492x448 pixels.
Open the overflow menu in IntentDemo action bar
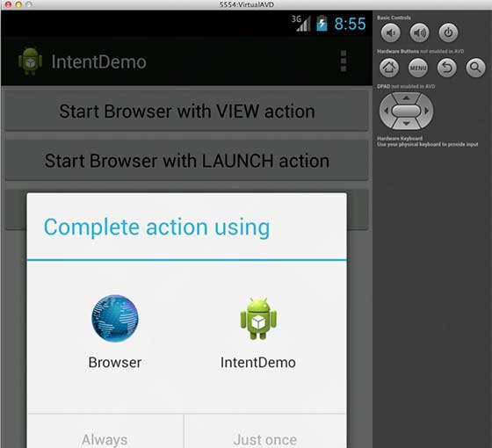point(344,61)
